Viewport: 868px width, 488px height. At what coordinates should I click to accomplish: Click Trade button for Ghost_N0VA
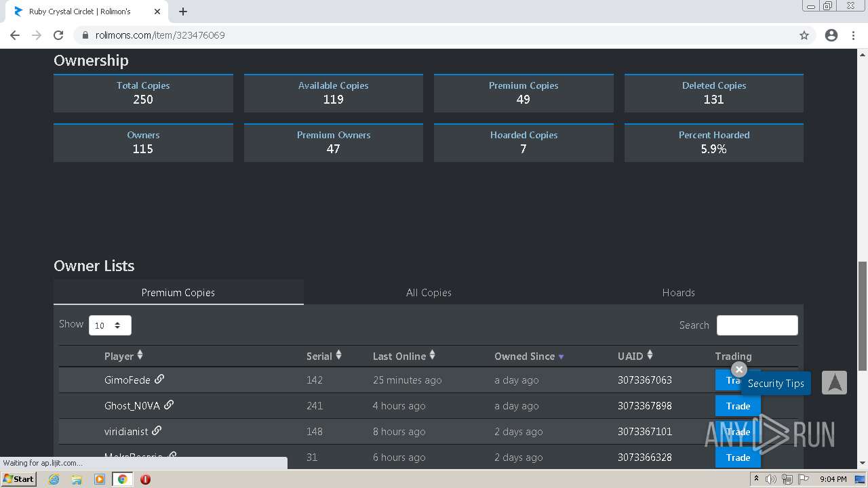pyautogui.click(x=738, y=406)
